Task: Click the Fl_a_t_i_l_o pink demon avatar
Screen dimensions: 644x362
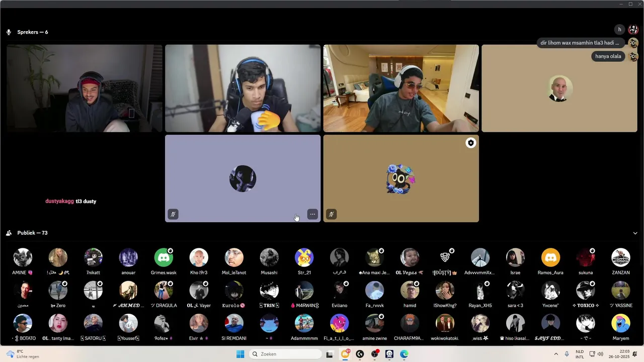Action: coord(339,323)
